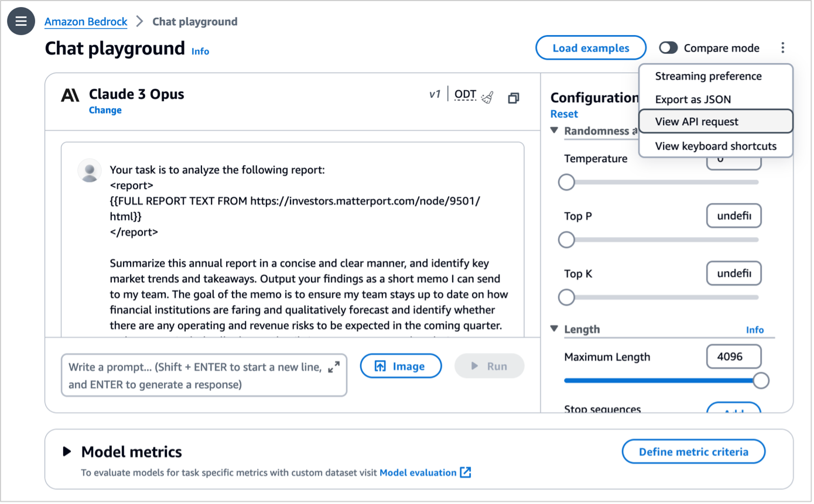
Task: Toggle Compare mode switch
Action: 668,48
